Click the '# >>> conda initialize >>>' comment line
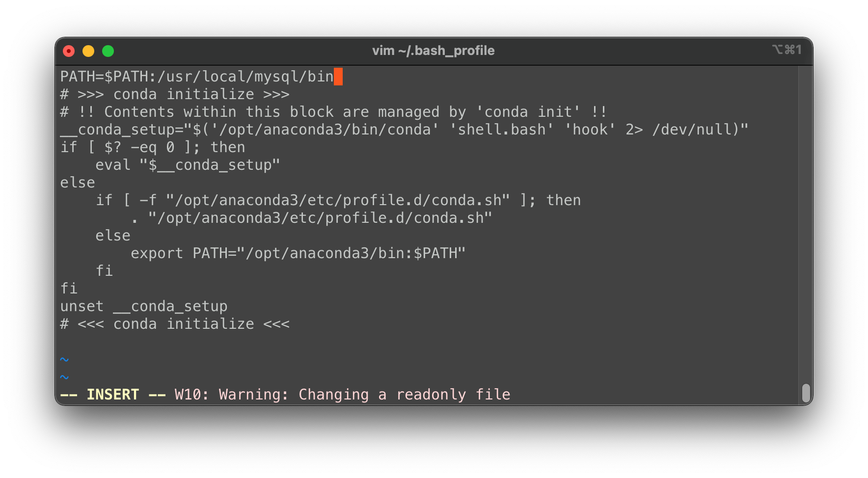Image resolution: width=868 pixels, height=478 pixels. pos(175,94)
